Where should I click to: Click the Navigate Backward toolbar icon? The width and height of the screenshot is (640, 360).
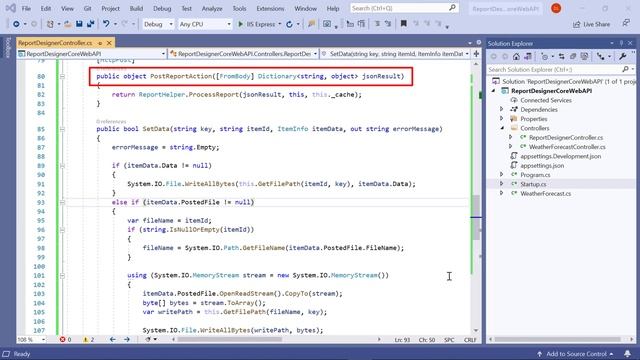coord(16,24)
